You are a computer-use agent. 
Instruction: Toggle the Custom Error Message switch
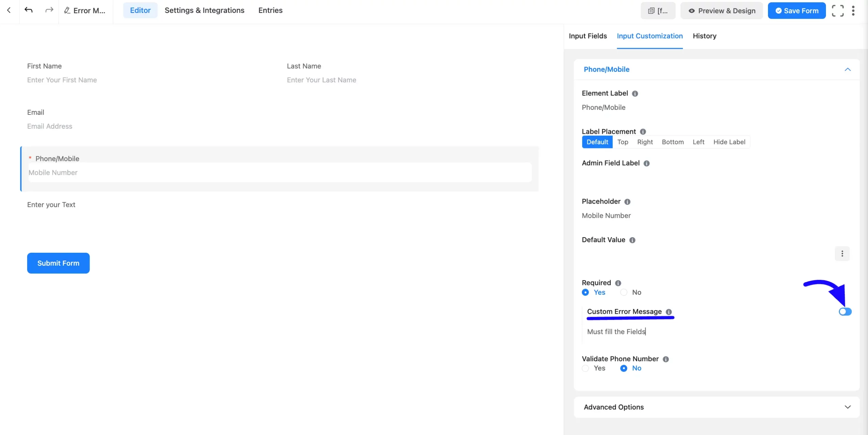click(845, 312)
